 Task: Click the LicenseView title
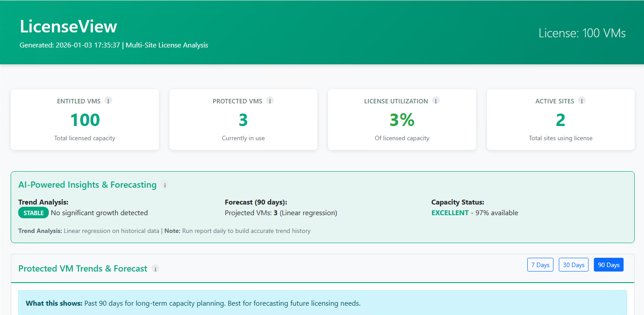click(x=68, y=27)
